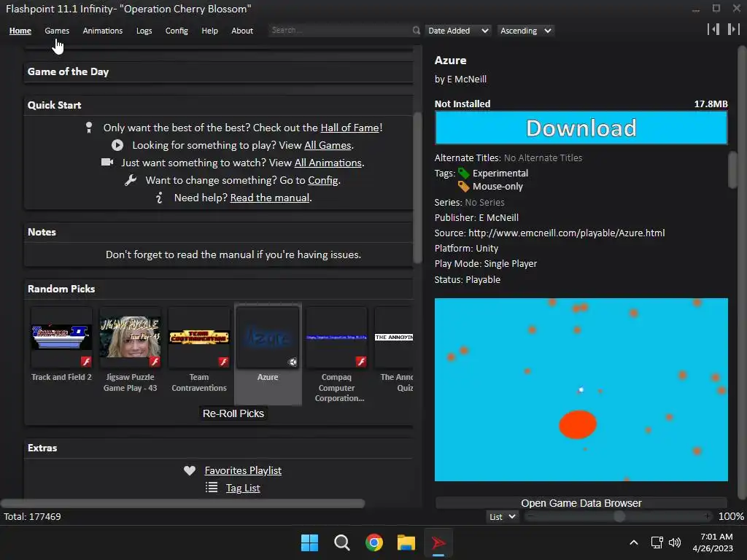747x560 pixels.
Task: Select the Track and Field 2 thumbnail
Action: coord(61,337)
